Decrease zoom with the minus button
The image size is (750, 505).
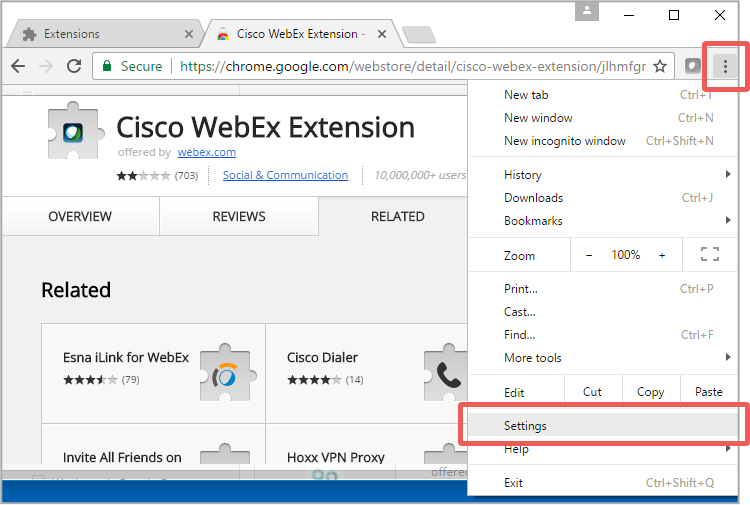pos(589,255)
